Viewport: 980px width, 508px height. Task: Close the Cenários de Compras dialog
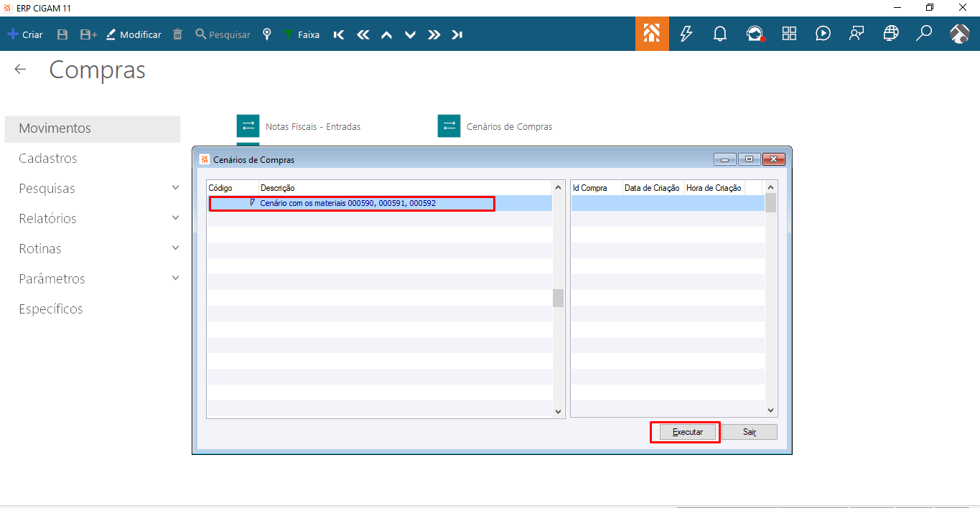click(x=774, y=159)
